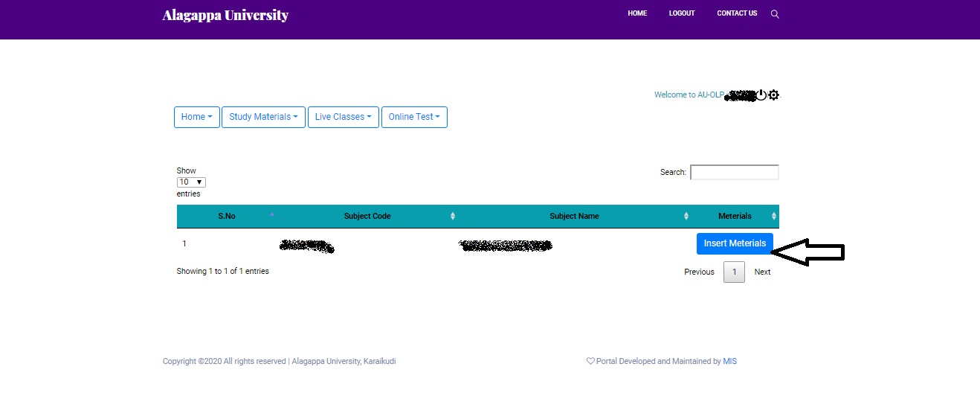Viewport: 980px width, 396px height.
Task: Open the settings gear icon beside welcome text
Action: coord(773,95)
